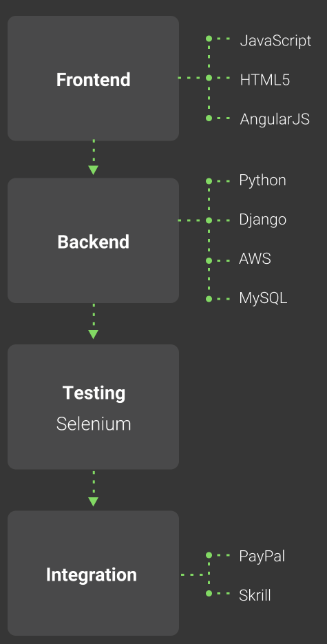Click the JavaScript label
Viewport: 327px width, 644px height.
coord(275,41)
